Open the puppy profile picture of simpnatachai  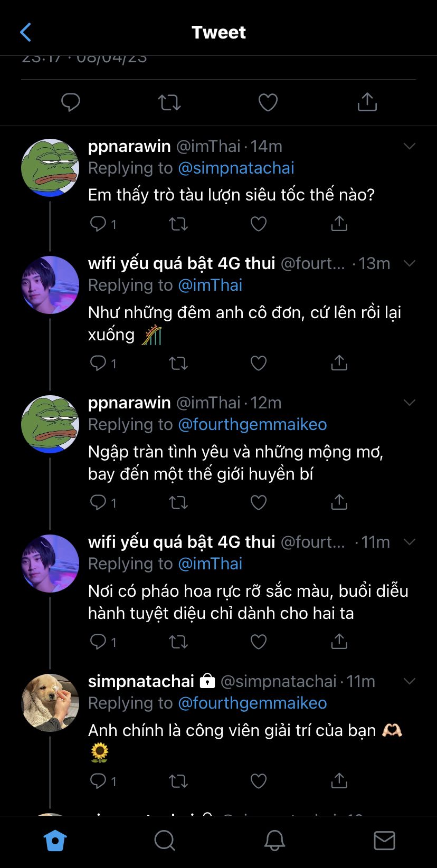click(x=50, y=702)
